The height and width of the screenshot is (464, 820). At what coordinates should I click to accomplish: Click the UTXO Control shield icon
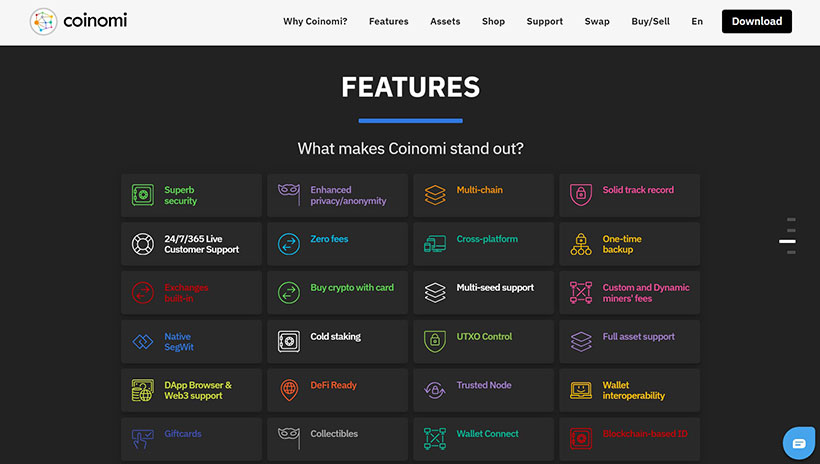(x=435, y=342)
